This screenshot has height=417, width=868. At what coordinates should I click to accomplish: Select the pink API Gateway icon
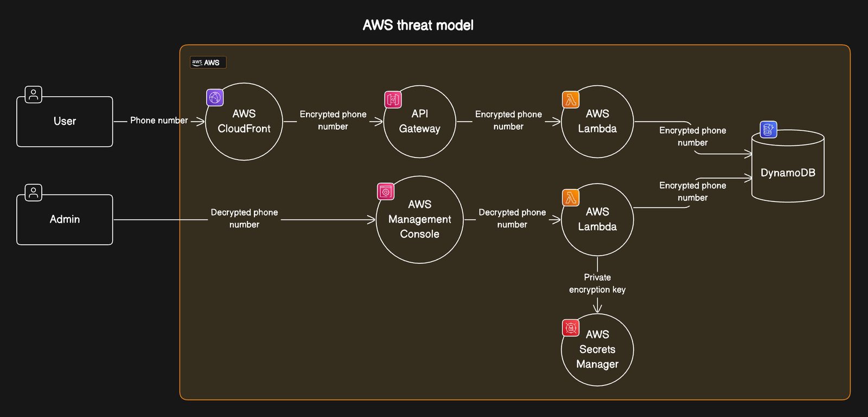pyautogui.click(x=393, y=99)
